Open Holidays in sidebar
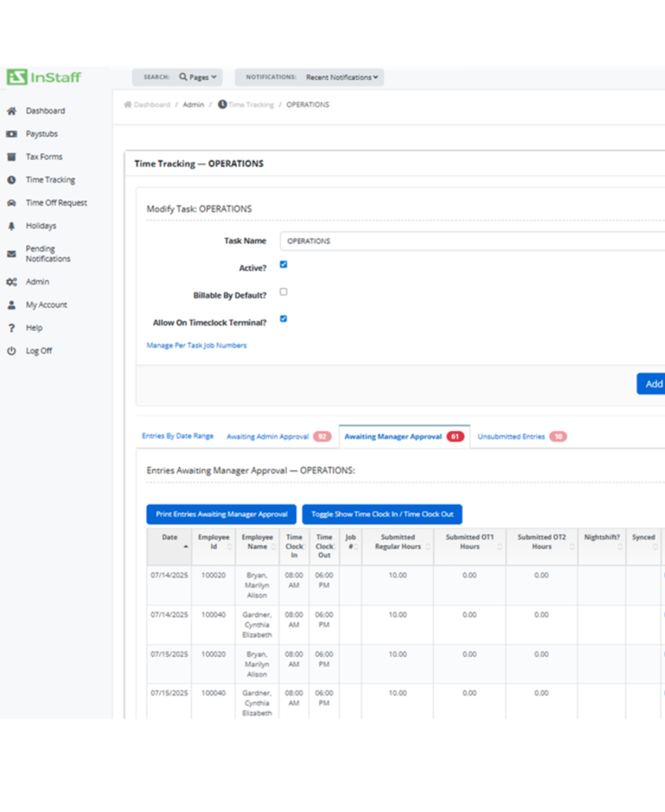Viewport: 665px width, 812px height. coord(41,226)
